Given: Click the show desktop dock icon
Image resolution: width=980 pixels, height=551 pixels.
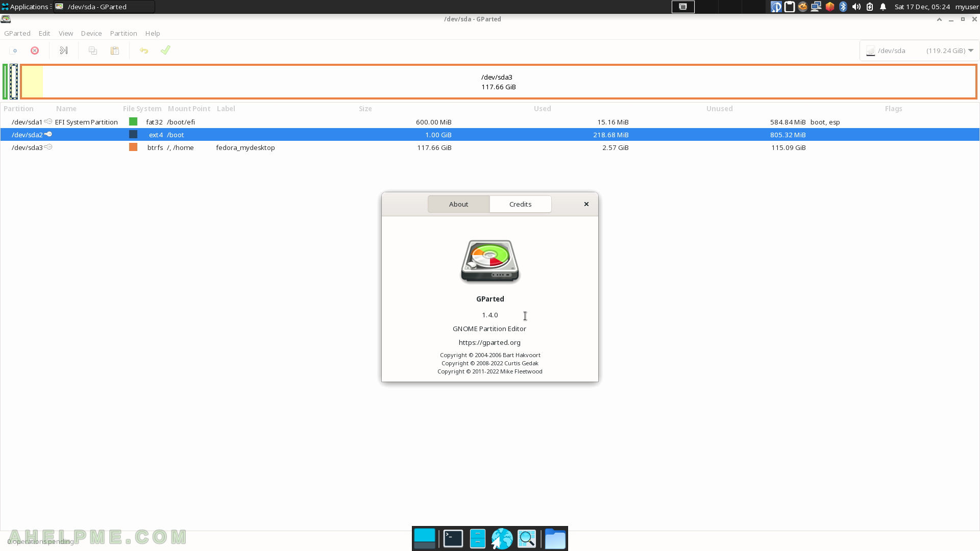Looking at the screenshot, I should (425, 539).
